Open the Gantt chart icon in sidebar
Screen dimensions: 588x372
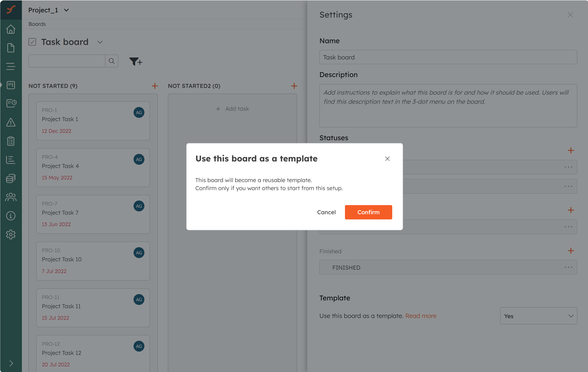[x=11, y=160]
